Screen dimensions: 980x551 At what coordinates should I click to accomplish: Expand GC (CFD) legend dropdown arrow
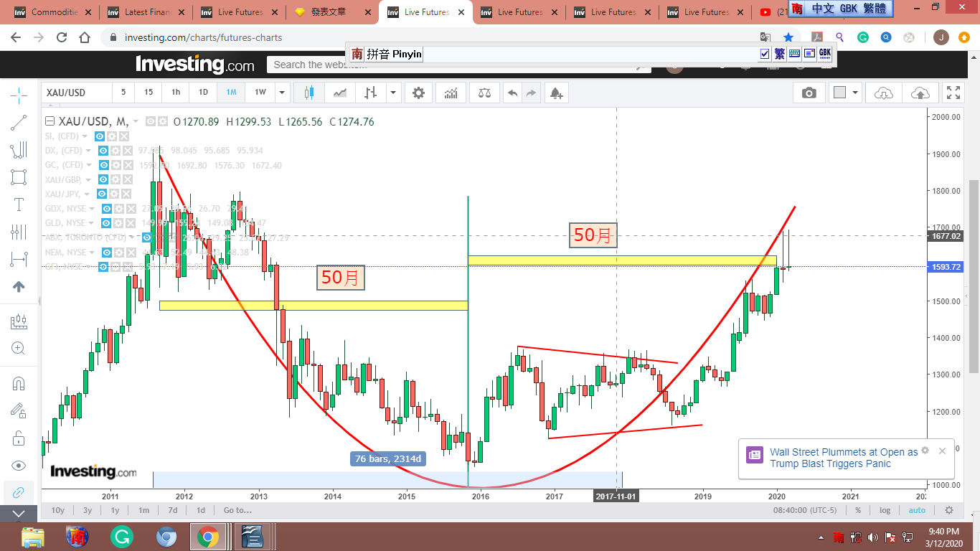tap(88, 165)
